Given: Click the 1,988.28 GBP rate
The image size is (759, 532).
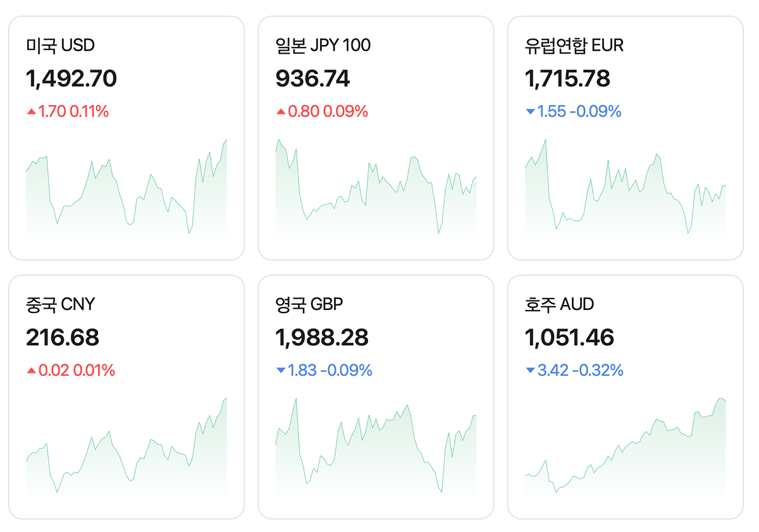Looking at the screenshot, I should tap(321, 337).
